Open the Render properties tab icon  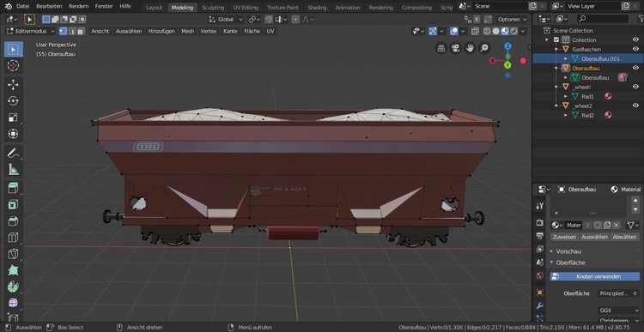[540, 222]
